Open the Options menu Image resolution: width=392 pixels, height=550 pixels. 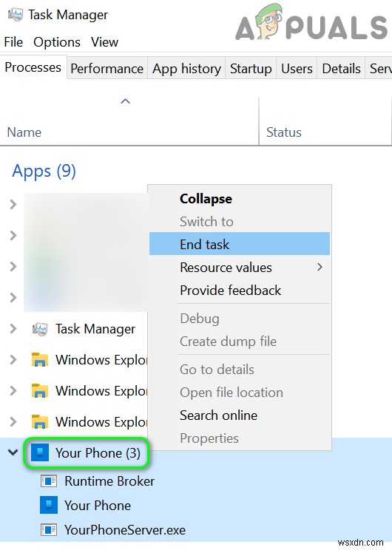point(57,42)
